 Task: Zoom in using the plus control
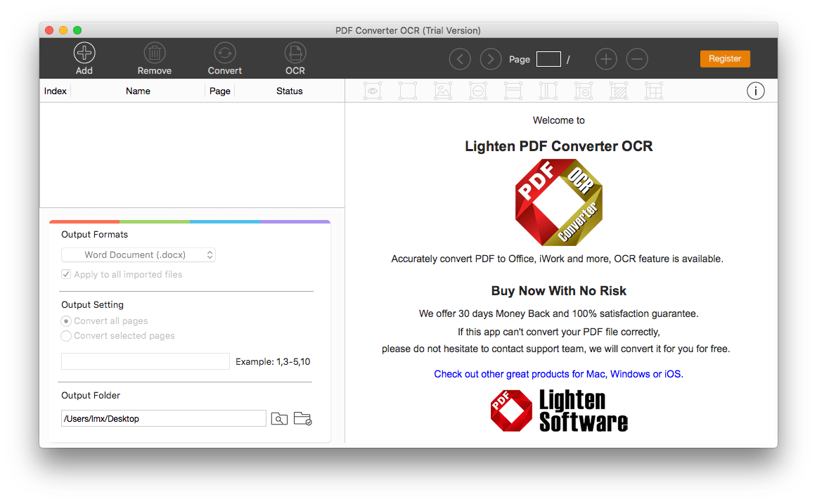pyautogui.click(x=605, y=59)
